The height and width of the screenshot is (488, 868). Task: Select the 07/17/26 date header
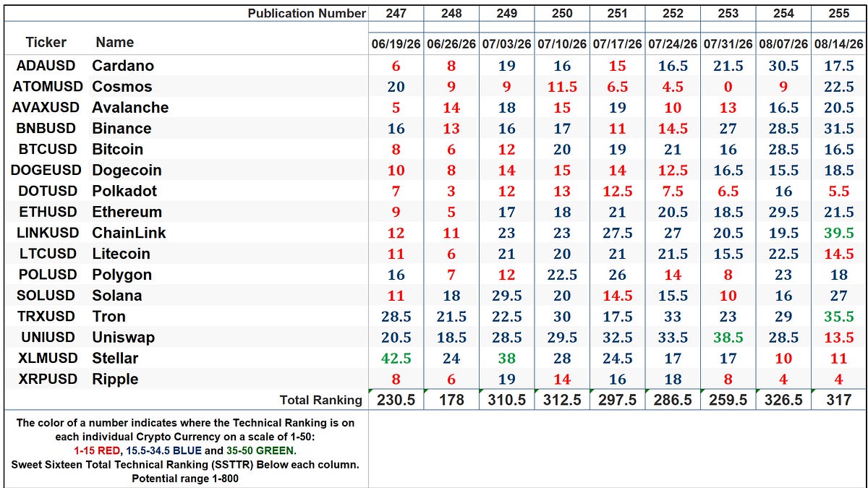coord(617,44)
